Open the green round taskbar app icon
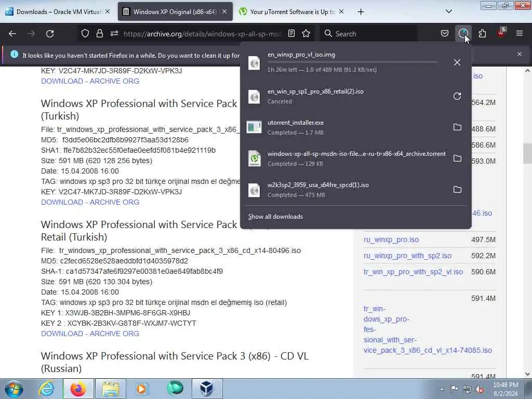The height and width of the screenshot is (399, 532). (x=175, y=389)
